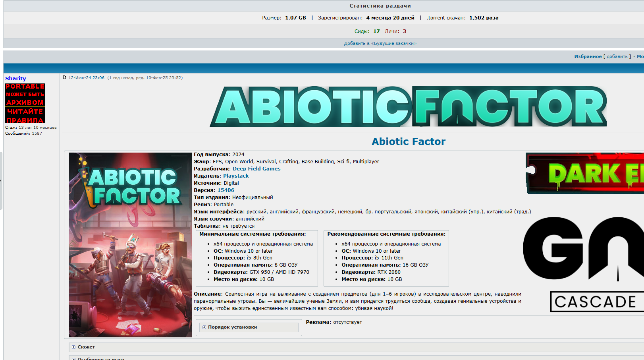Click the post document icon beside the date
The height and width of the screenshot is (360, 644).
[x=64, y=77]
